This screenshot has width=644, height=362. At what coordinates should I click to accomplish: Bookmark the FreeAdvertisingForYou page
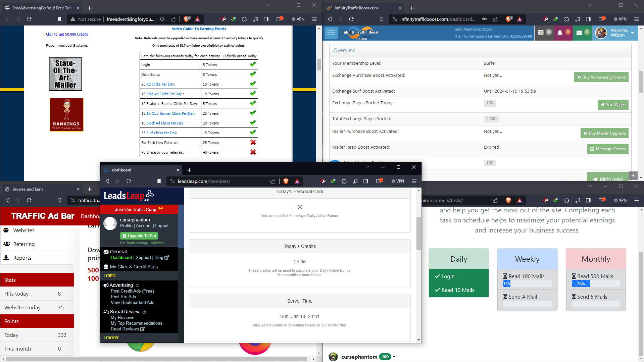click(59, 19)
